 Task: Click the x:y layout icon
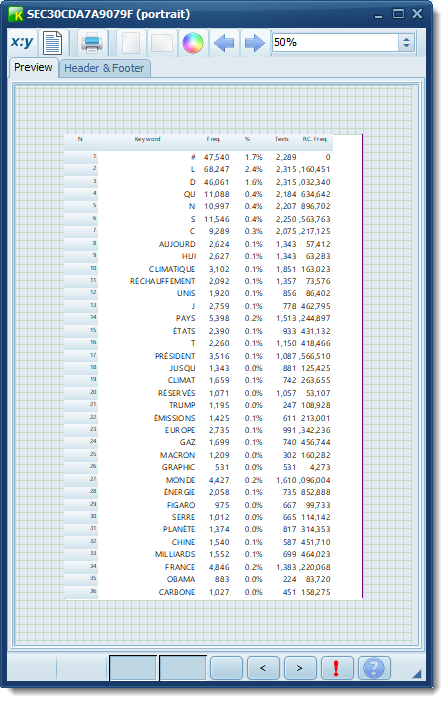(x=22, y=43)
